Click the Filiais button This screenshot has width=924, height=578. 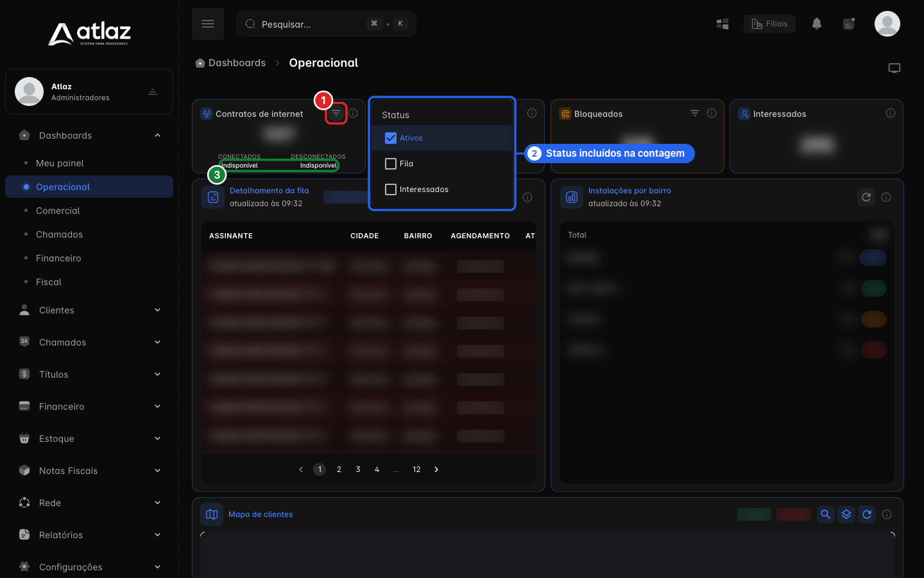point(769,24)
